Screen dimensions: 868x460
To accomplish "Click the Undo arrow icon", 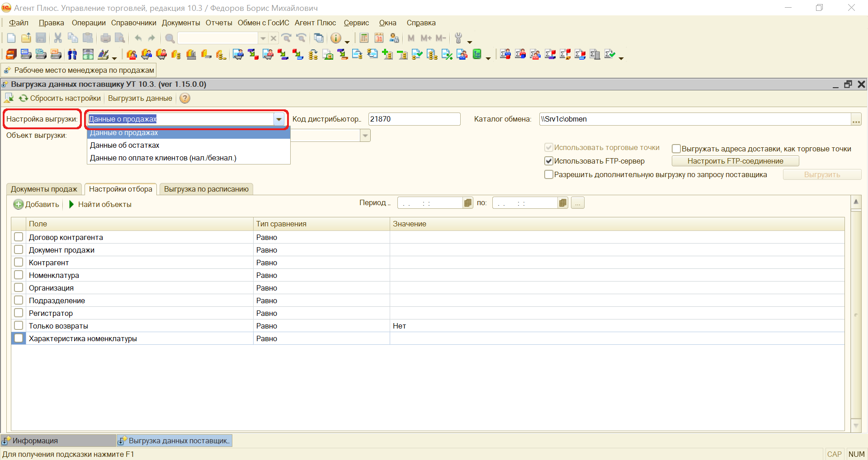I will pyautogui.click(x=138, y=38).
